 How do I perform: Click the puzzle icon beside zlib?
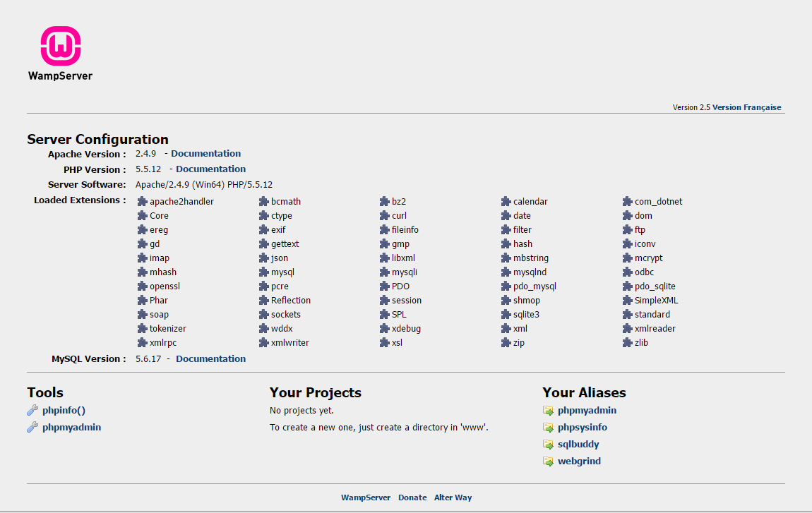click(x=627, y=343)
